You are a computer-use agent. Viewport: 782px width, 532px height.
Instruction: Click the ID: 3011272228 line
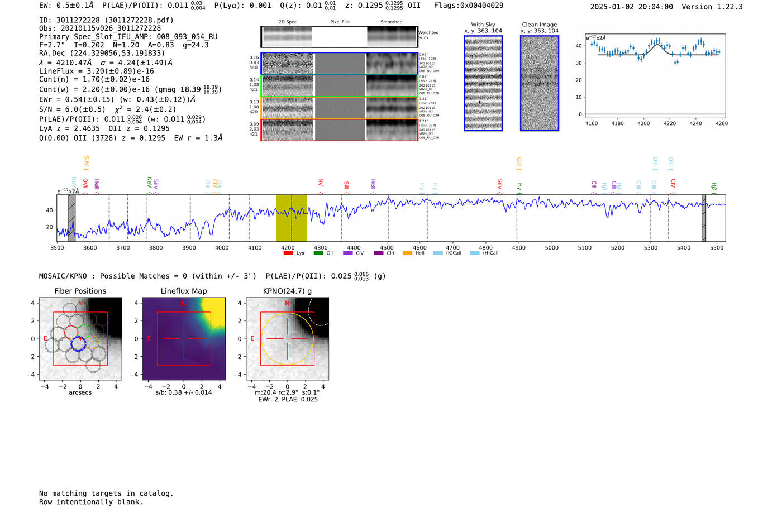click(x=106, y=20)
